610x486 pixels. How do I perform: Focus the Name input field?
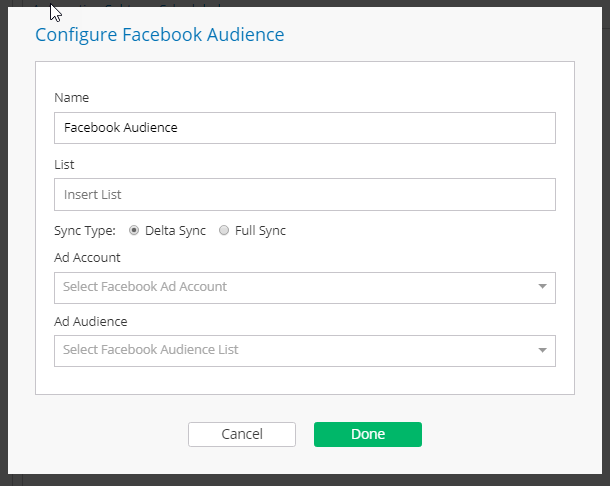coord(305,128)
